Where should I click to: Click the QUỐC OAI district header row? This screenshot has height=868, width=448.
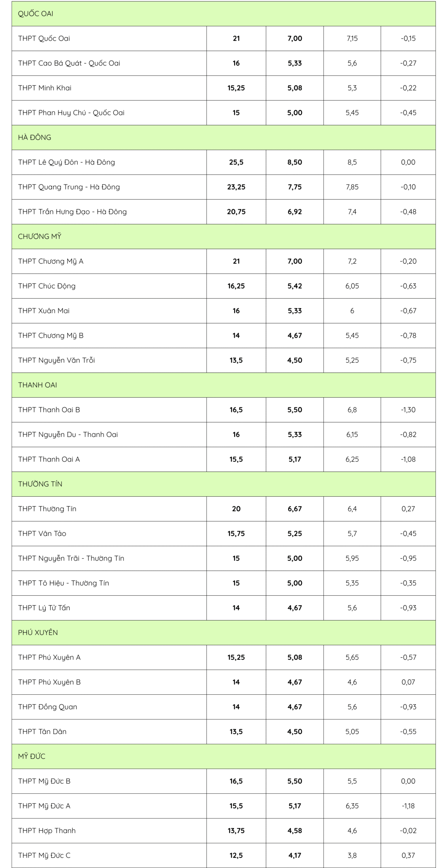[36, 14]
